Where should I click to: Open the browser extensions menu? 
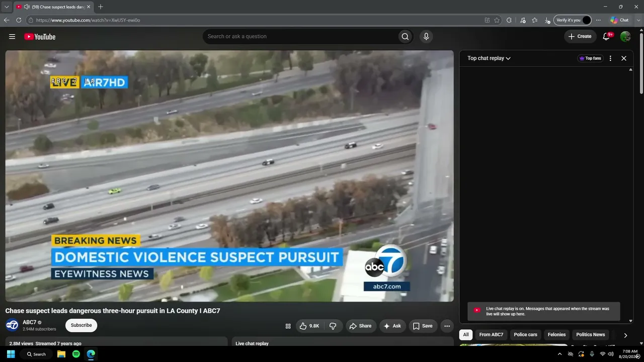(509, 20)
